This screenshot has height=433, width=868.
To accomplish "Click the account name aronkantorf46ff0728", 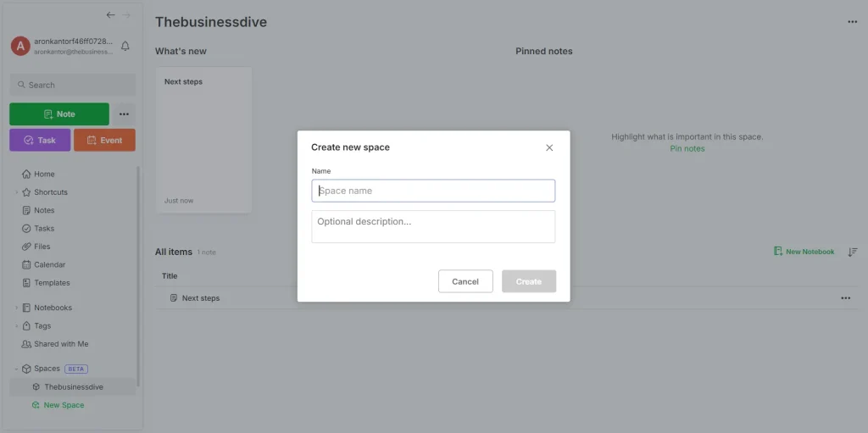I will (74, 42).
